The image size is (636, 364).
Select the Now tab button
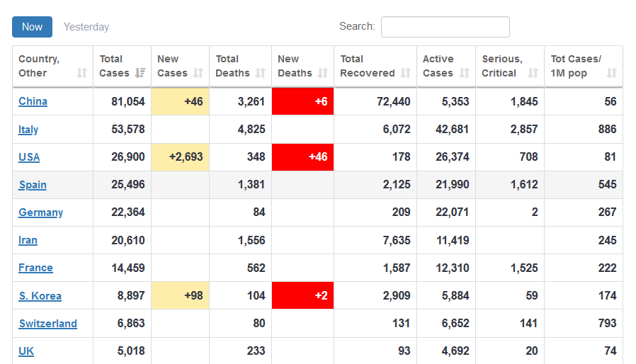pos(32,27)
